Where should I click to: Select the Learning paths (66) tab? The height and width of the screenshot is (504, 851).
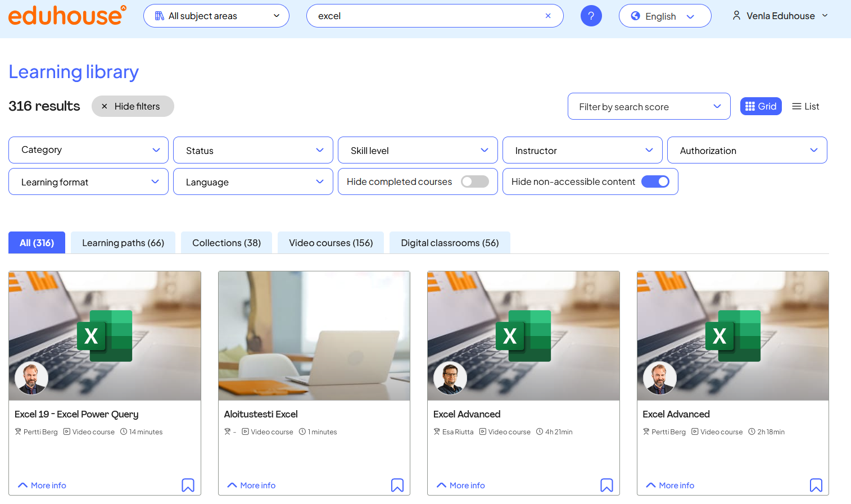click(x=123, y=243)
